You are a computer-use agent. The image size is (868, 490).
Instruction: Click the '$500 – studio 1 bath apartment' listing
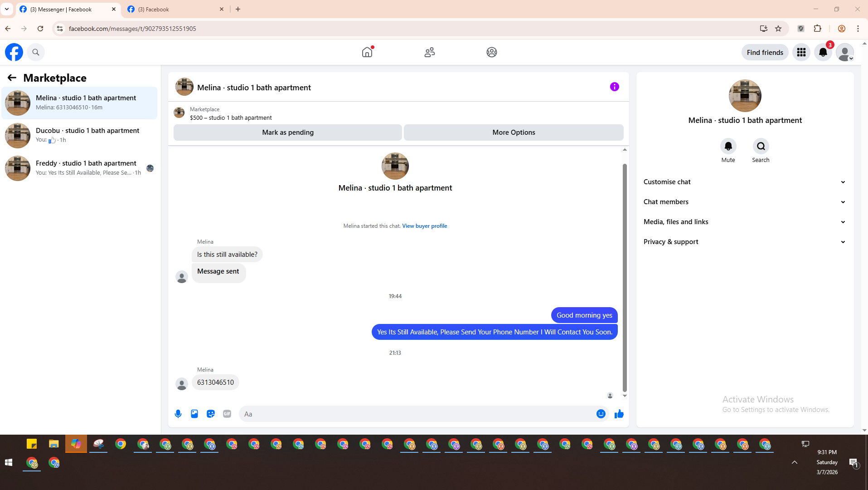231,118
